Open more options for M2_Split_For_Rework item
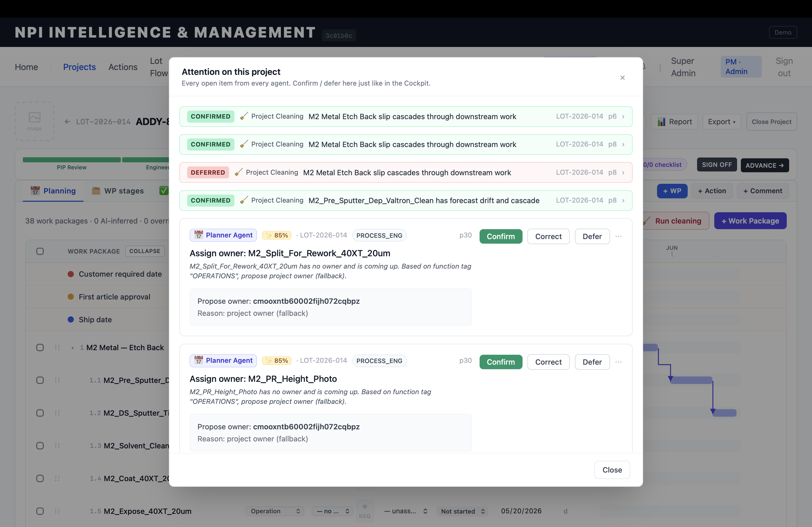812x527 pixels. coord(619,236)
